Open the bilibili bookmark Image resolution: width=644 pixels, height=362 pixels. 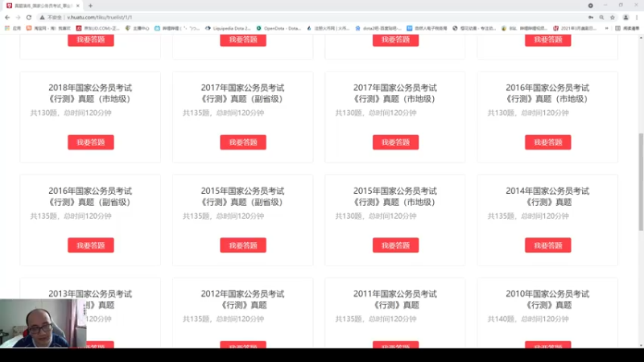click(x=177, y=28)
